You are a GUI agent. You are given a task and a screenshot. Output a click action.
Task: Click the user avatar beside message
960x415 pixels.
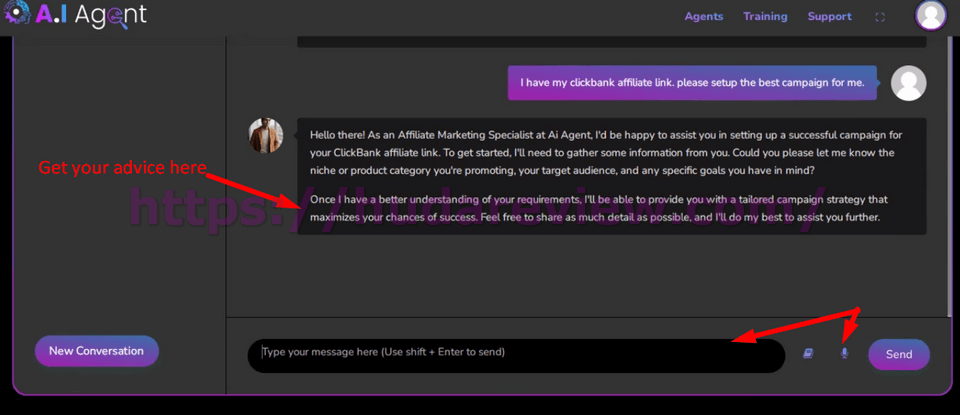pos(908,83)
